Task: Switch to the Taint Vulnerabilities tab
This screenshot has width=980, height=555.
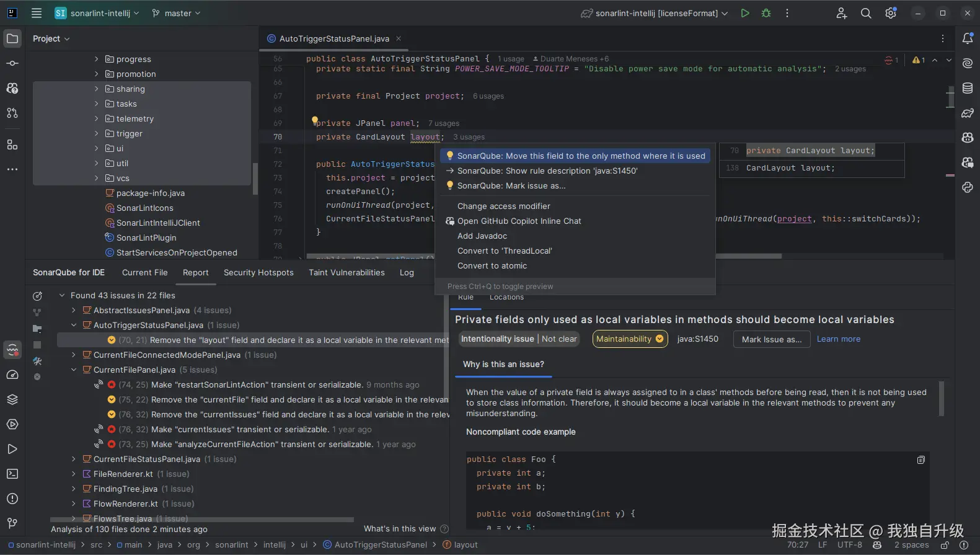Action: pyautogui.click(x=347, y=273)
